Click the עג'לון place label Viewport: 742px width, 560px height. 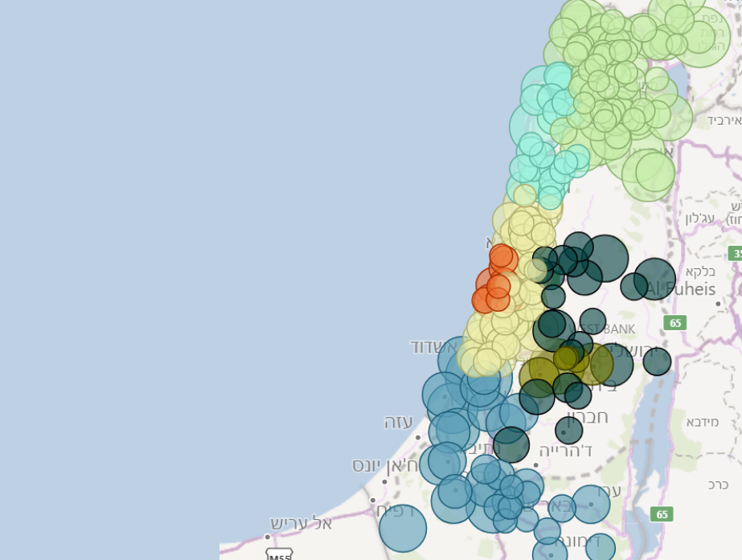point(700,218)
